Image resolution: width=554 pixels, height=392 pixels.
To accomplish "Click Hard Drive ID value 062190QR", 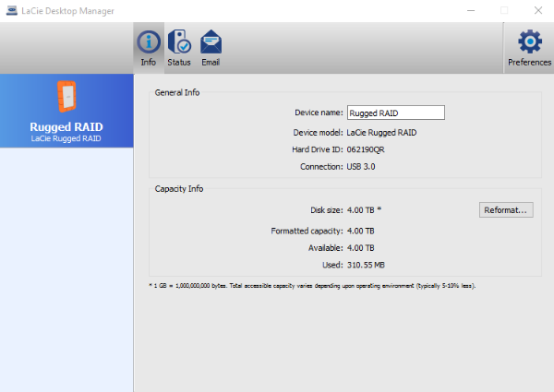I will (x=366, y=149).
